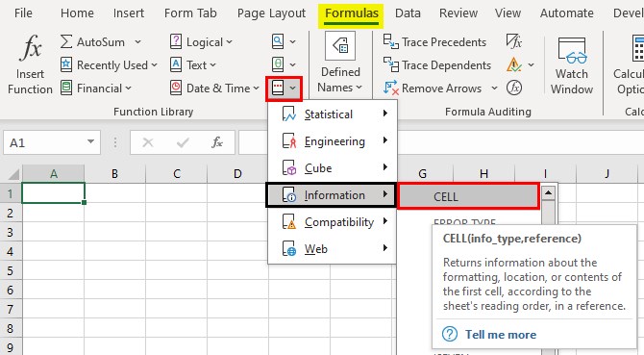Select cell A1 in the worksheet
The image size is (644, 355).
click(54, 192)
